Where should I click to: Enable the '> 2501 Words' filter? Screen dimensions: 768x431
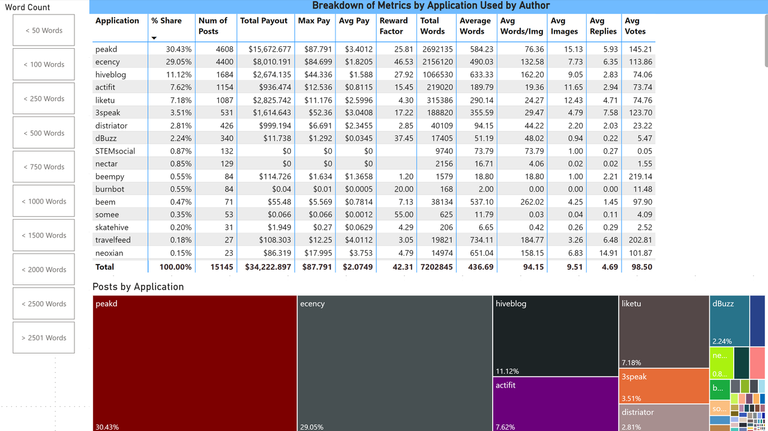[x=44, y=337]
